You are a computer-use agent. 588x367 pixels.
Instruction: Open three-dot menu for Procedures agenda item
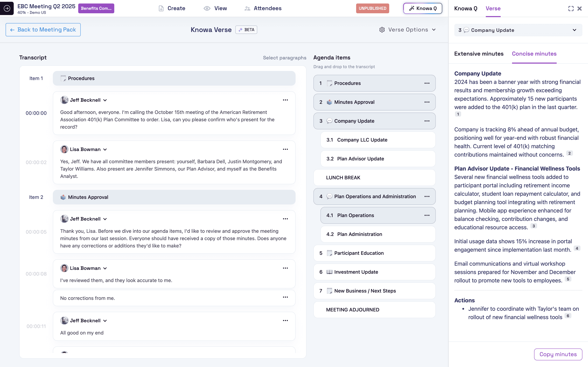(427, 83)
